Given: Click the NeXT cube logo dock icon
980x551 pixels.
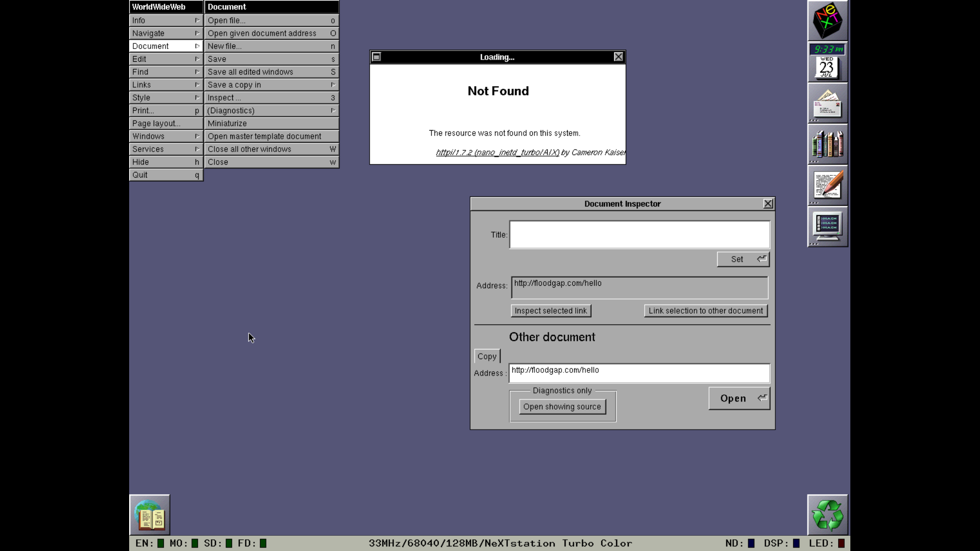Looking at the screenshot, I should click(827, 21).
